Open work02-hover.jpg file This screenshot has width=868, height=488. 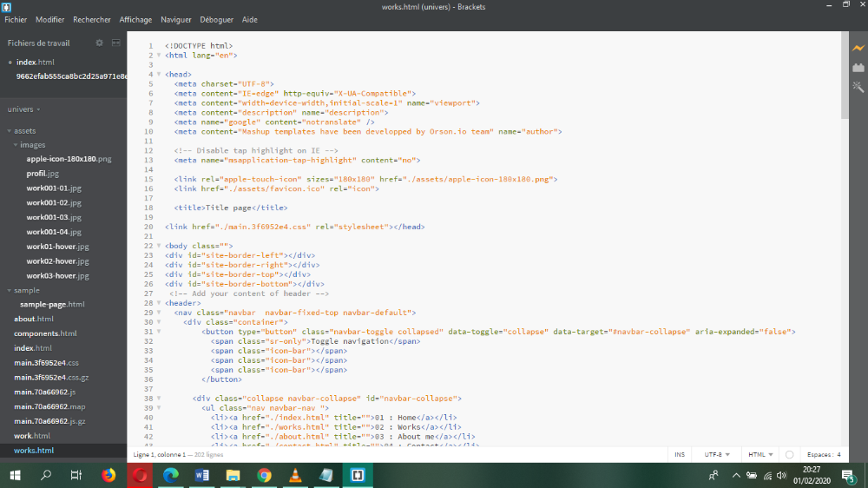point(57,260)
